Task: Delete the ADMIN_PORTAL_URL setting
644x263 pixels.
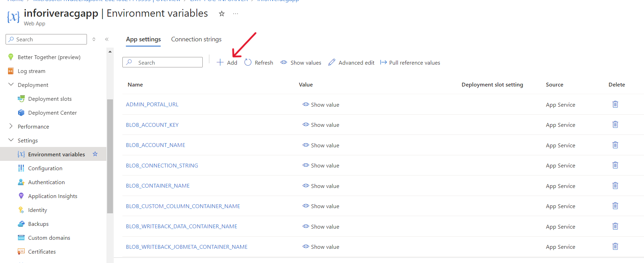Action: (x=615, y=105)
